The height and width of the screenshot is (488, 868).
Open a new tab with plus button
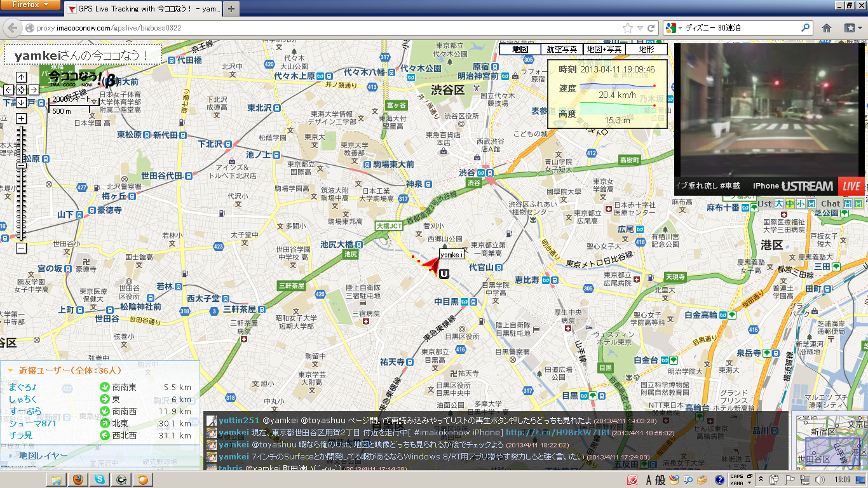click(231, 9)
